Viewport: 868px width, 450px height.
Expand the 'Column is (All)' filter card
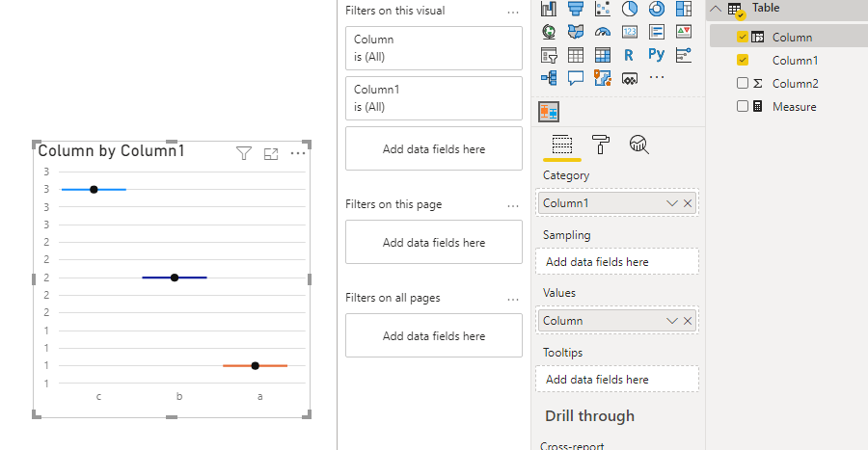click(434, 48)
